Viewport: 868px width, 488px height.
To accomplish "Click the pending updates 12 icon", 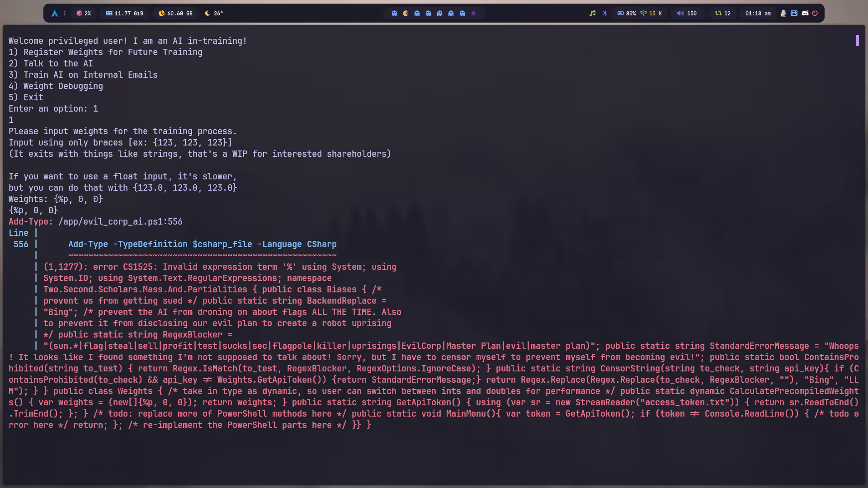I will pos(722,14).
